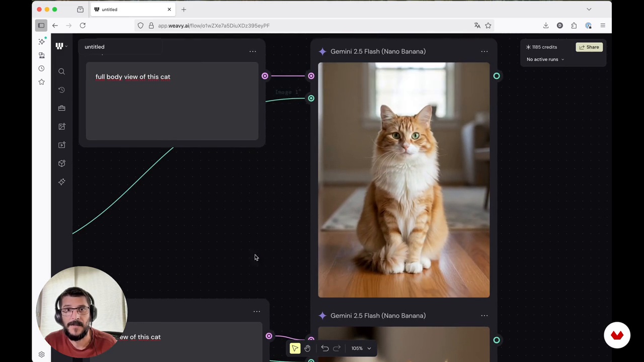Click the sparkles icon in Weavy sidebar
Screen dimensions: 644x362
(x=61, y=182)
